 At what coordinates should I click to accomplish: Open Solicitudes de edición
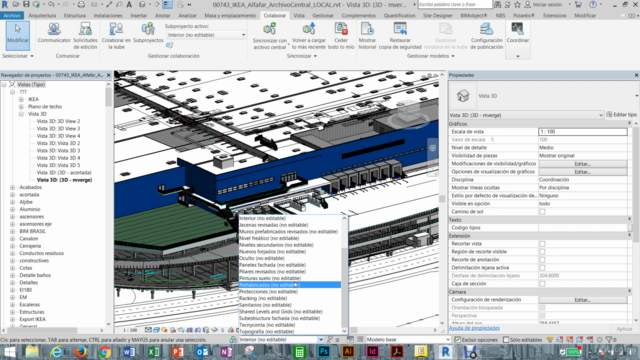[x=85, y=36]
